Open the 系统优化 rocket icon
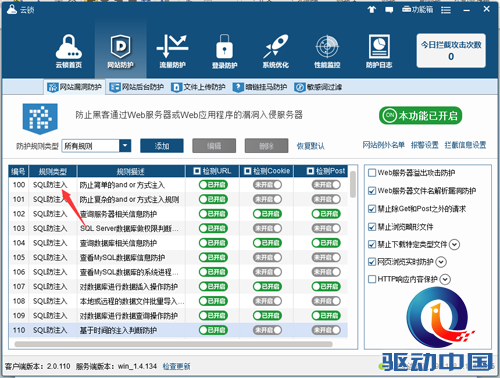Screen dimensions: 500x378 (x=275, y=51)
